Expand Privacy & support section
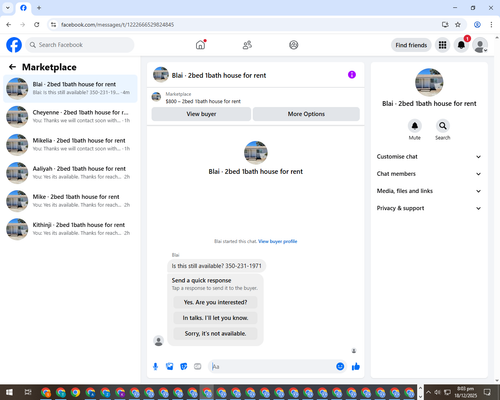 click(429, 208)
